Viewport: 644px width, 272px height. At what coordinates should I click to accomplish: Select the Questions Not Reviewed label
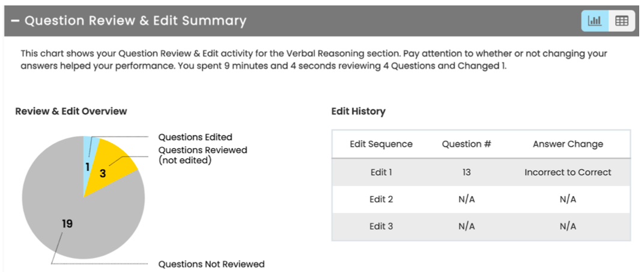click(211, 264)
